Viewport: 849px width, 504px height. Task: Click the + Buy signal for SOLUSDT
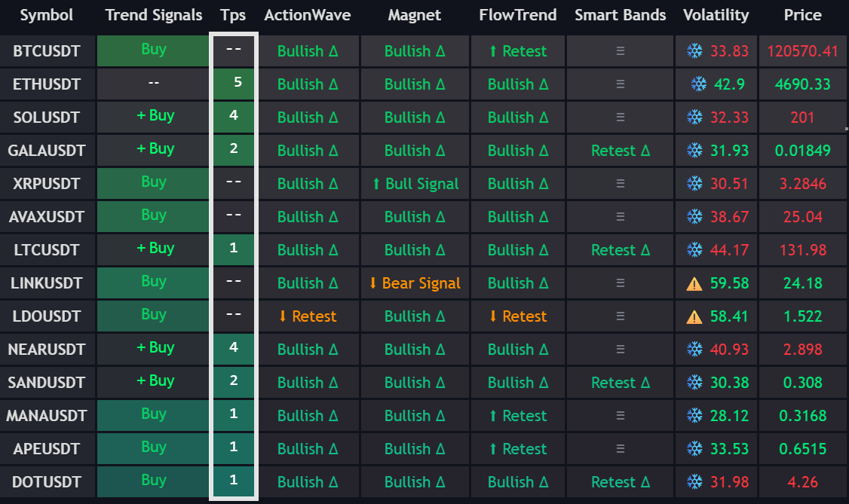click(x=155, y=116)
